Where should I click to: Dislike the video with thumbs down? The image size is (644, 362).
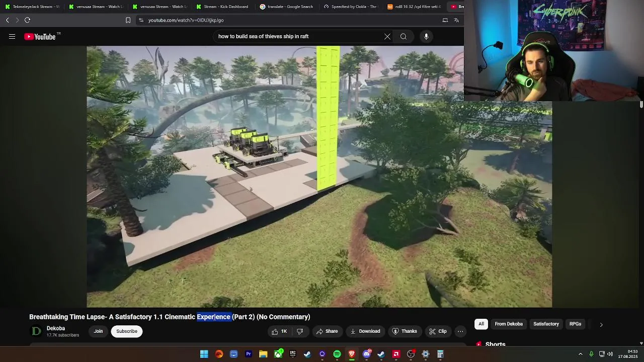[x=300, y=331]
